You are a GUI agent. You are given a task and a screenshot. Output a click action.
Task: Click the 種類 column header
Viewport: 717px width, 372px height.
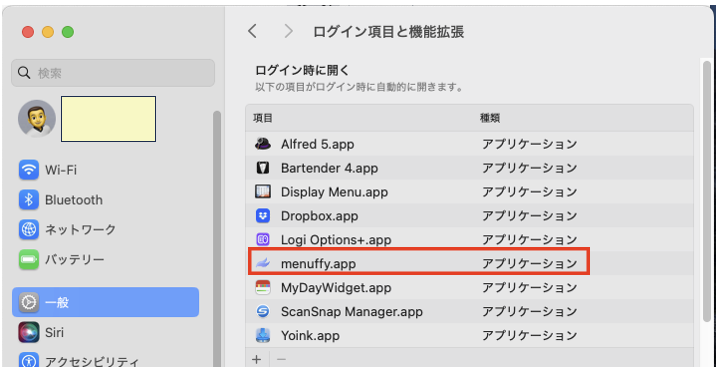coord(490,118)
